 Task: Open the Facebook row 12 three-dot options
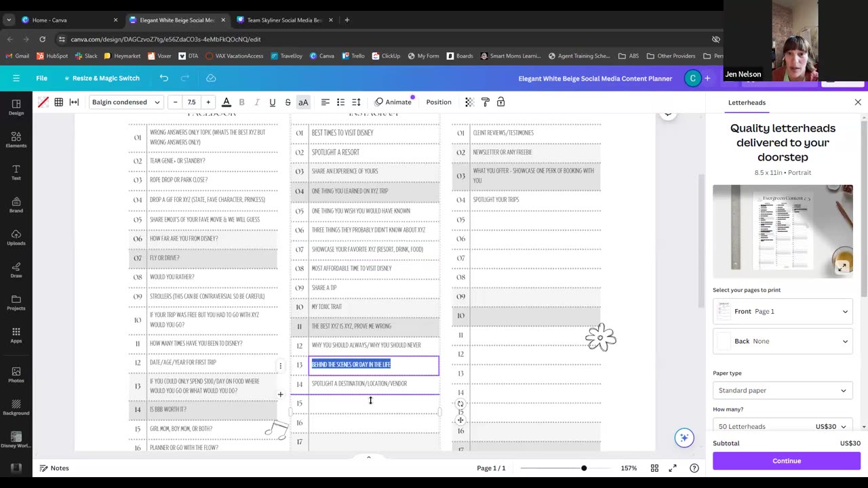(x=280, y=365)
